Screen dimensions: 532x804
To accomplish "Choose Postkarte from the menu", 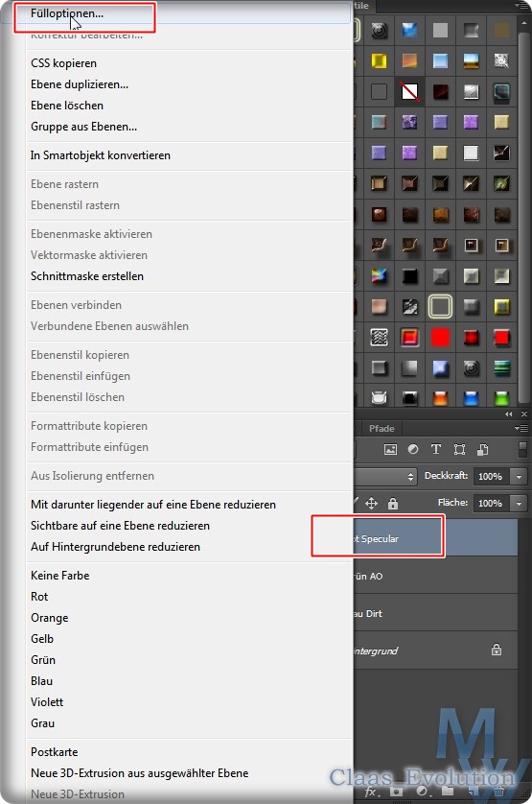I will point(55,751).
